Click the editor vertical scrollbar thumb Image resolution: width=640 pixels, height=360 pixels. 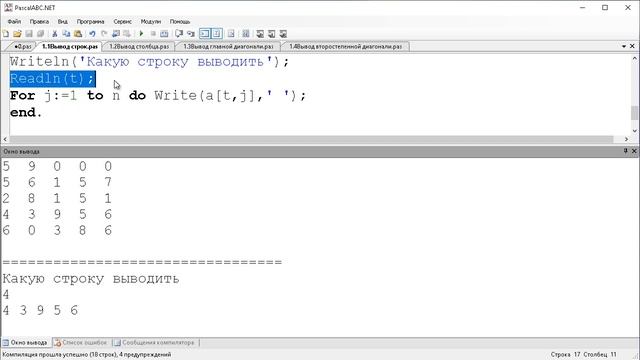point(634,113)
